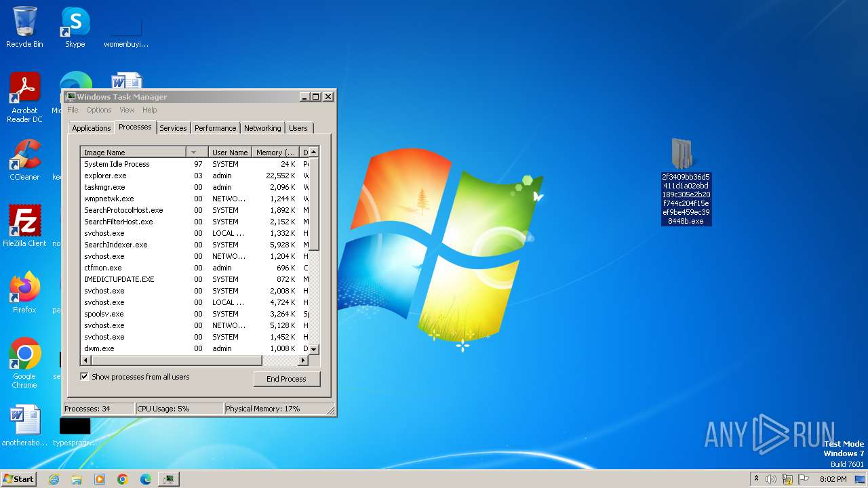868x488 pixels.
Task: Click the process list scroll down arrow
Action: coord(313,349)
